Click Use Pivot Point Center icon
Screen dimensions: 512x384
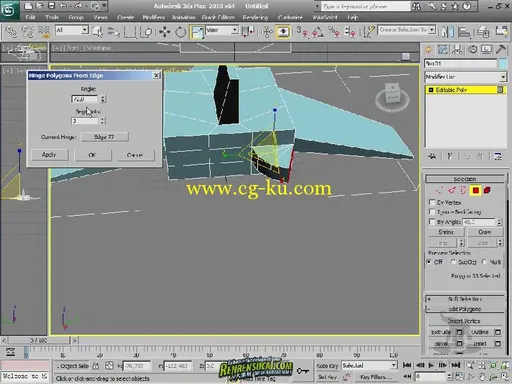(x=248, y=32)
